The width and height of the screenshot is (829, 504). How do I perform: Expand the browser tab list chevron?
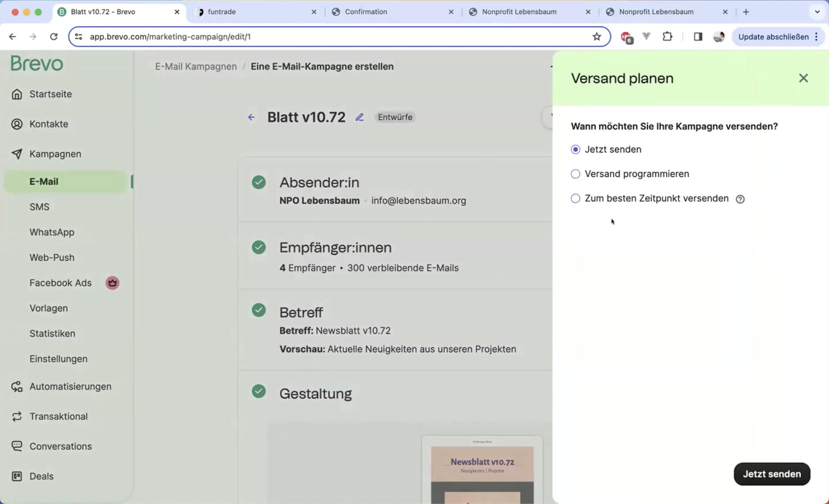[x=817, y=12]
